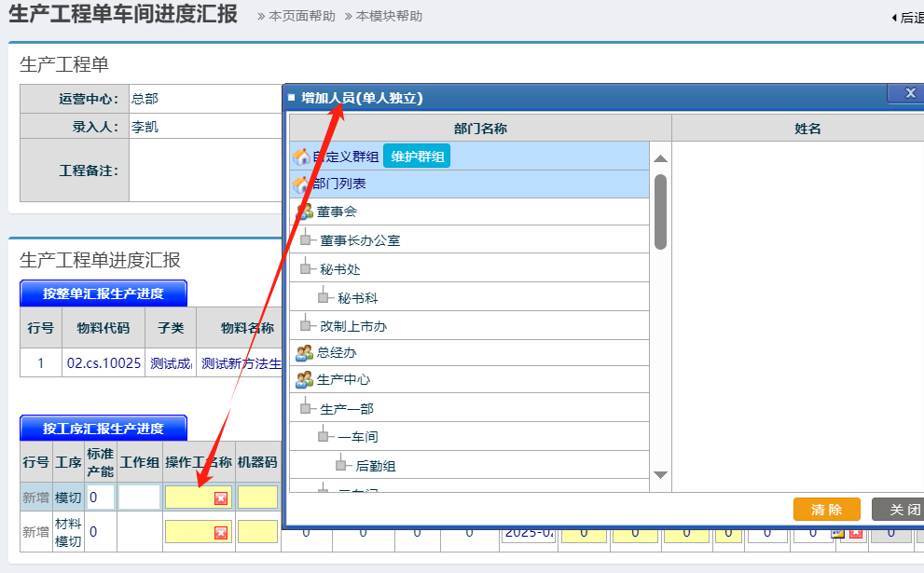Select 秘书科 in the department tree
Image resolution: width=924 pixels, height=573 pixels.
pyautogui.click(x=357, y=298)
